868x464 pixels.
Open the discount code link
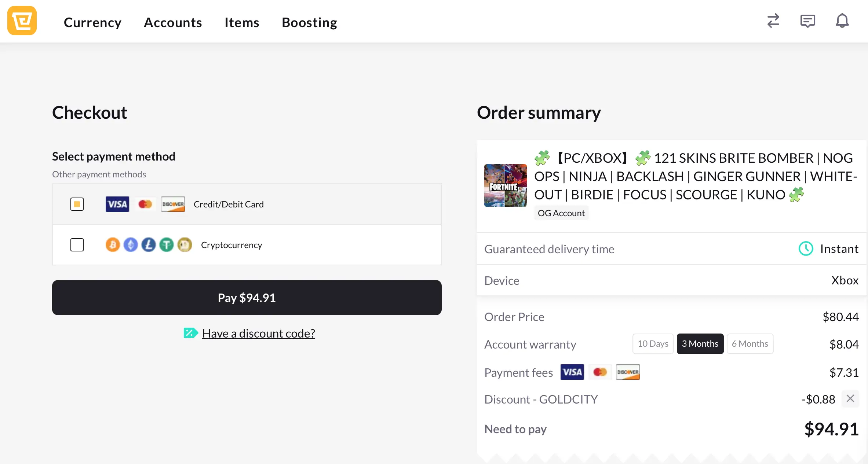pyautogui.click(x=258, y=333)
